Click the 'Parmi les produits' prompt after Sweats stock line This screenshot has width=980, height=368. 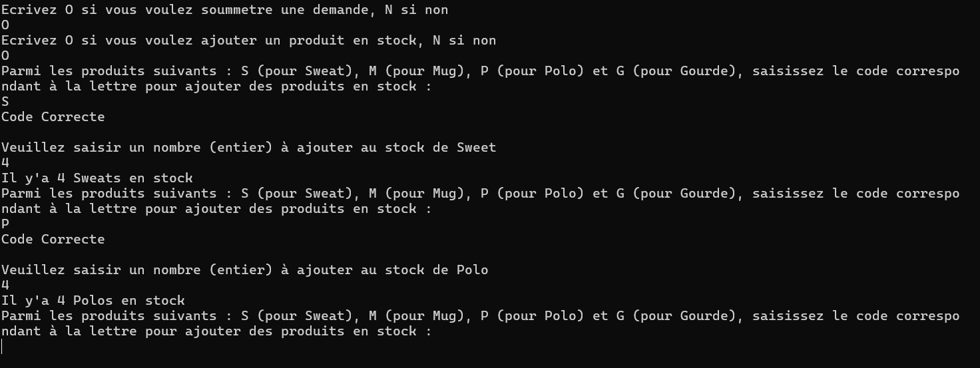tap(479, 194)
